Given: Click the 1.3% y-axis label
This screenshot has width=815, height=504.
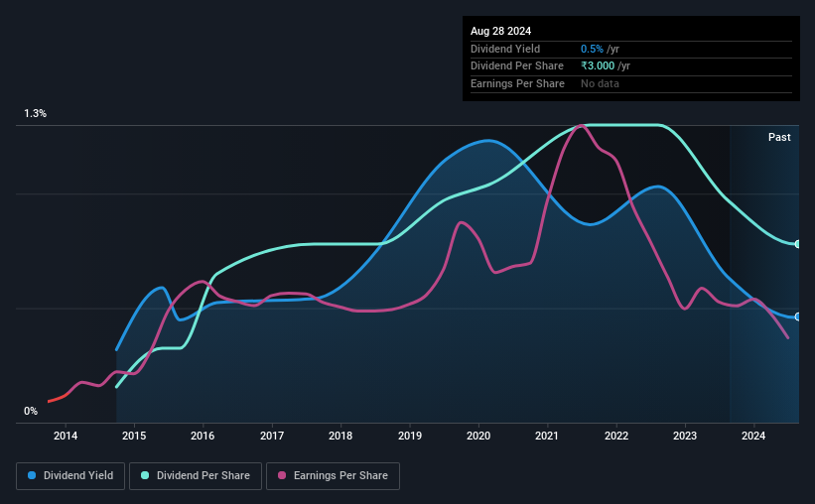Looking at the screenshot, I should [36, 113].
